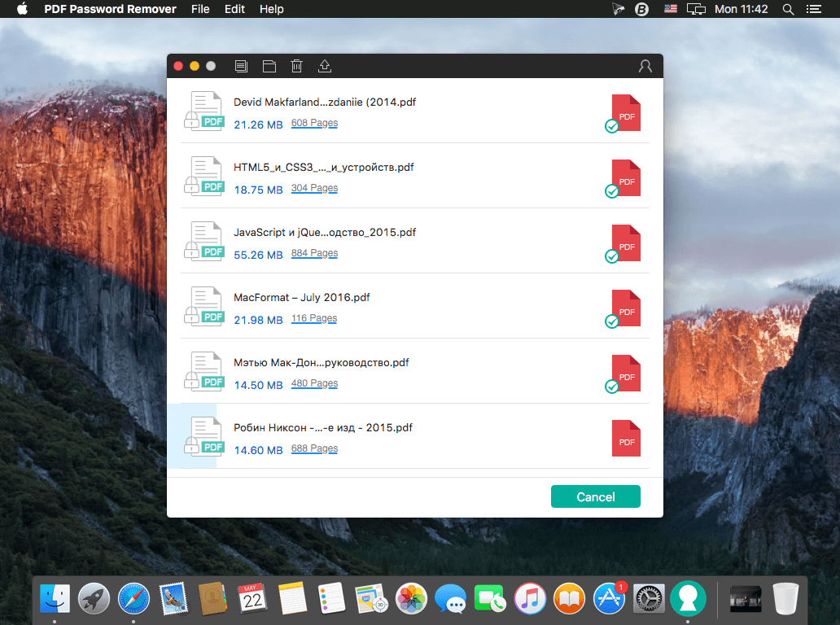This screenshot has width=840, height=625.
Task: Open Photos from the Dock
Action: pos(411,598)
